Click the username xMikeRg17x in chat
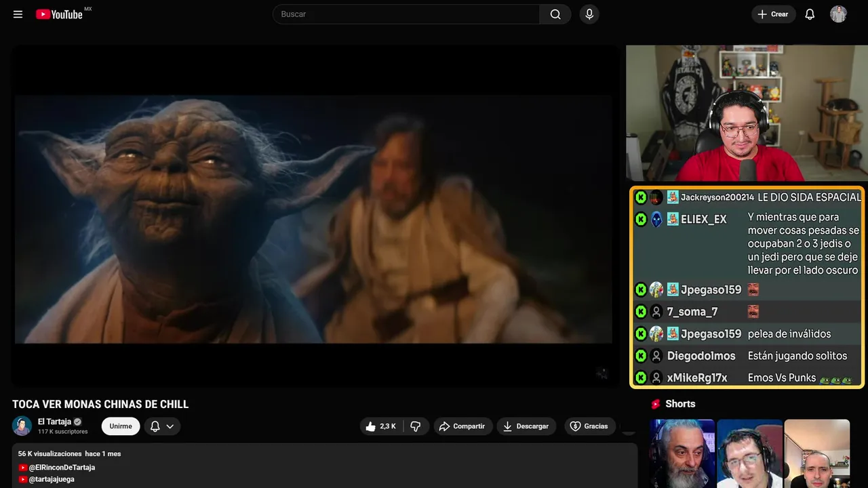 coord(696,378)
